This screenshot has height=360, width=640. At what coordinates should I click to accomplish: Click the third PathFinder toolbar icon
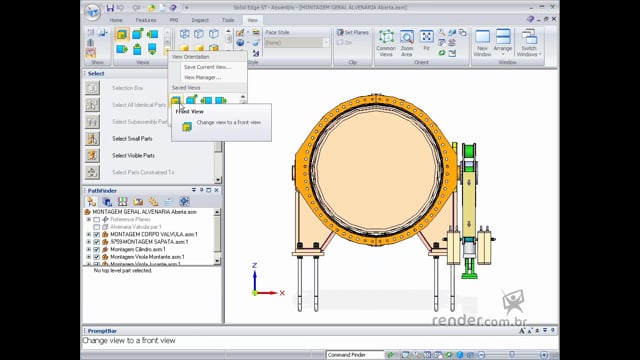[122, 201]
